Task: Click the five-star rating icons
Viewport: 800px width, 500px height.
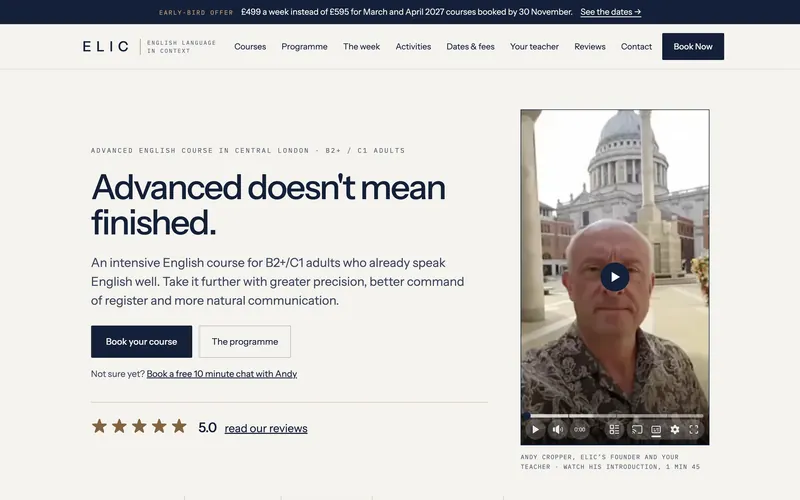Action: (x=139, y=426)
